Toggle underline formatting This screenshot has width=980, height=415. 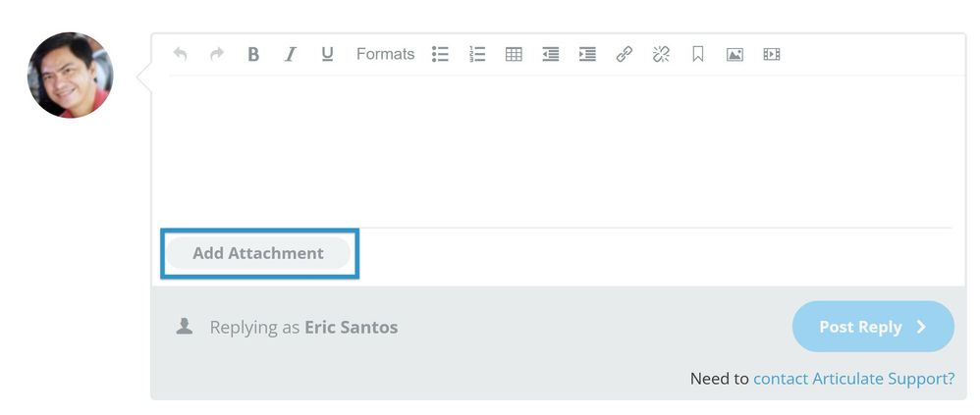pyautogui.click(x=327, y=55)
